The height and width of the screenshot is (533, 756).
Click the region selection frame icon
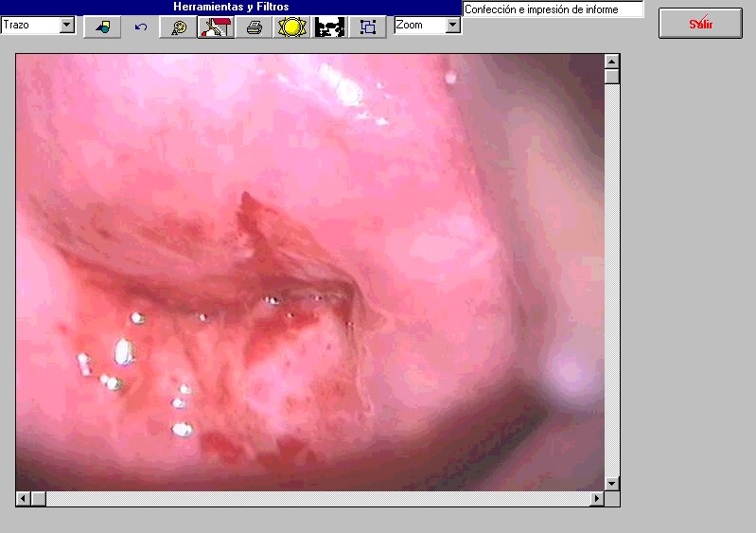[x=367, y=27]
